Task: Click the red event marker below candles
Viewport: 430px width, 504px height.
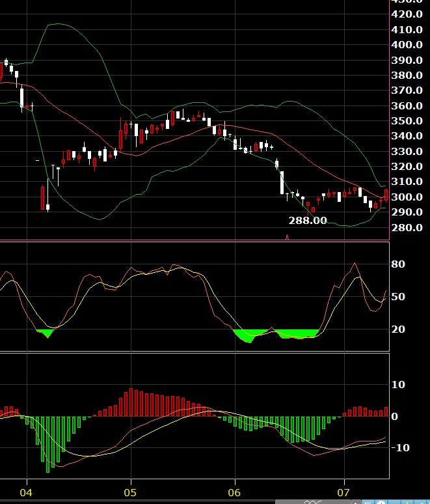Action: coord(287,237)
